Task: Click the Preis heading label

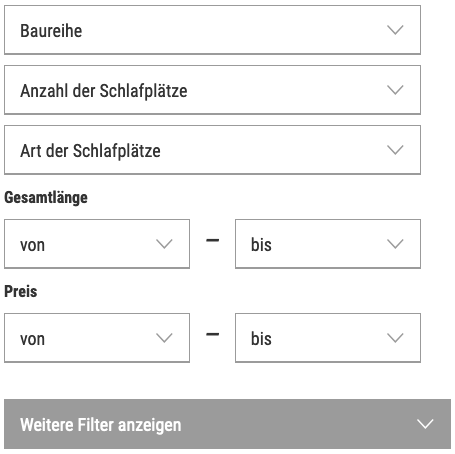Action: (21, 291)
